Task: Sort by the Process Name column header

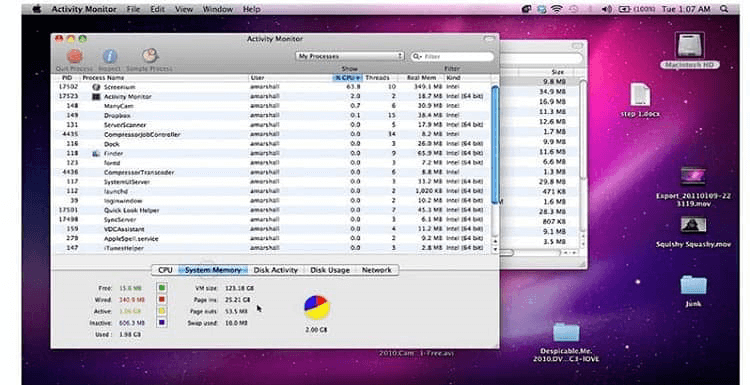Action: (164, 77)
